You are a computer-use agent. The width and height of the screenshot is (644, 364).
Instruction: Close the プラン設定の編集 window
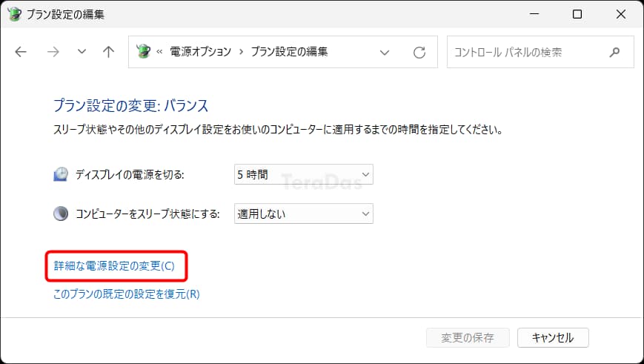pos(621,14)
